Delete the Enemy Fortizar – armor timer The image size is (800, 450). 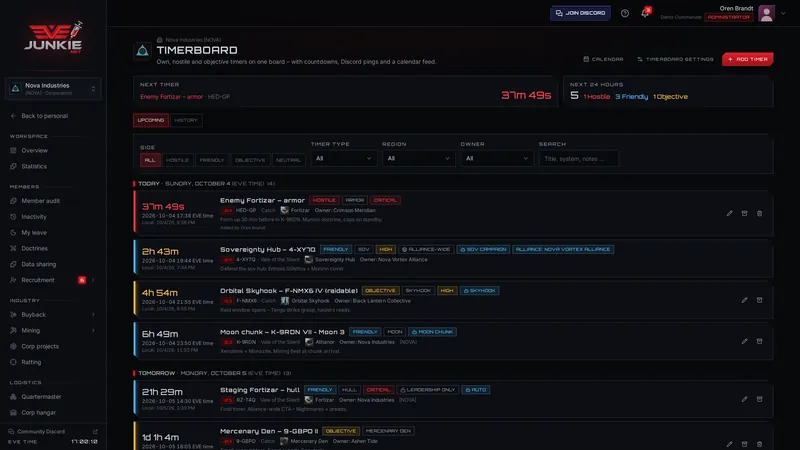(x=759, y=213)
